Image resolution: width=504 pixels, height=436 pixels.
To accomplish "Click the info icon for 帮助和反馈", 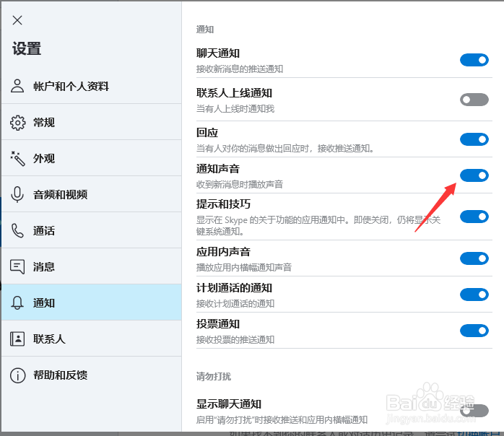I will [18, 375].
